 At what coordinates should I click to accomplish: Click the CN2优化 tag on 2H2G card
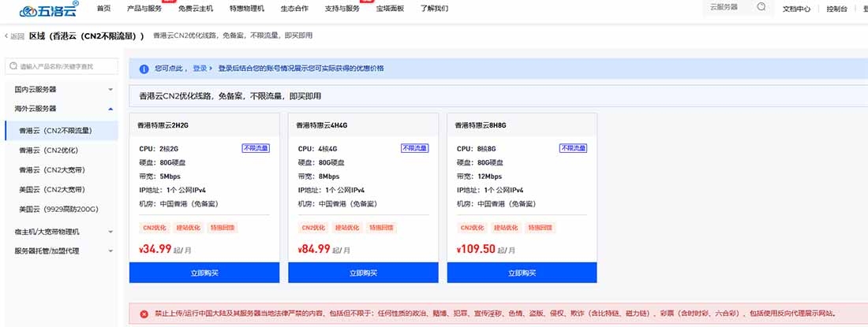click(x=155, y=228)
